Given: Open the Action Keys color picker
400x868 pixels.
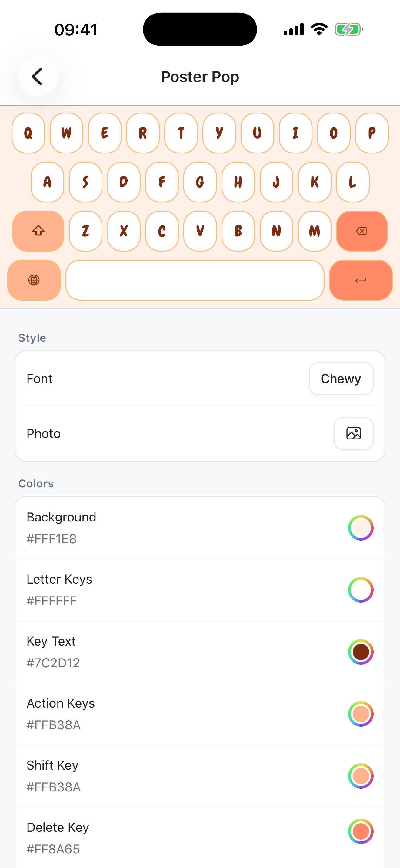Looking at the screenshot, I should [x=361, y=713].
